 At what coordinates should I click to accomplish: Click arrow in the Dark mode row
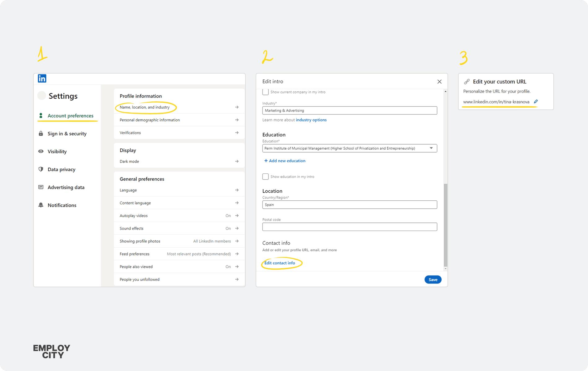click(x=237, y=161)
